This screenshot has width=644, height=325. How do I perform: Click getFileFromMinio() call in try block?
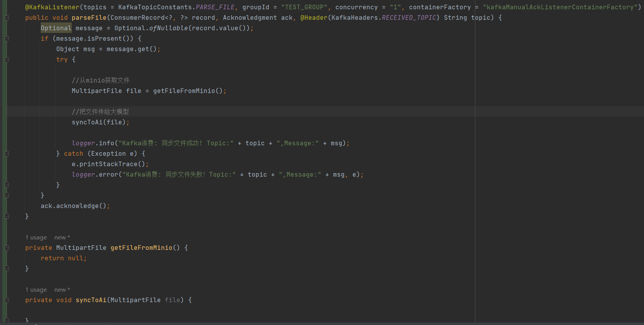point(188,91)
